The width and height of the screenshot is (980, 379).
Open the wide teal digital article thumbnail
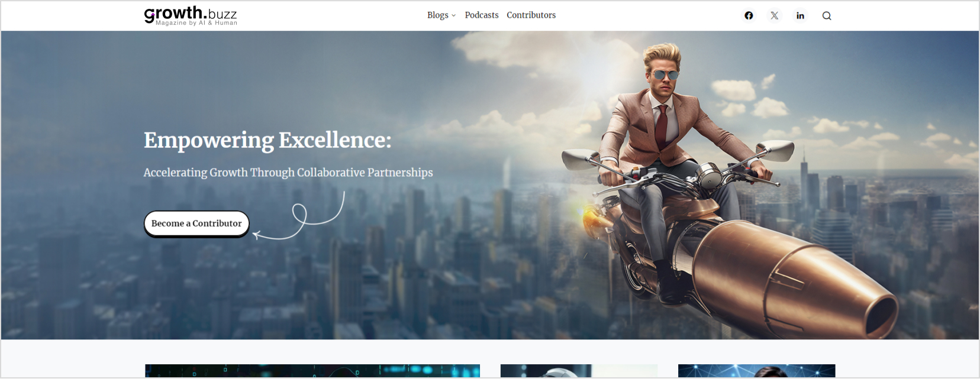[312, 371]
